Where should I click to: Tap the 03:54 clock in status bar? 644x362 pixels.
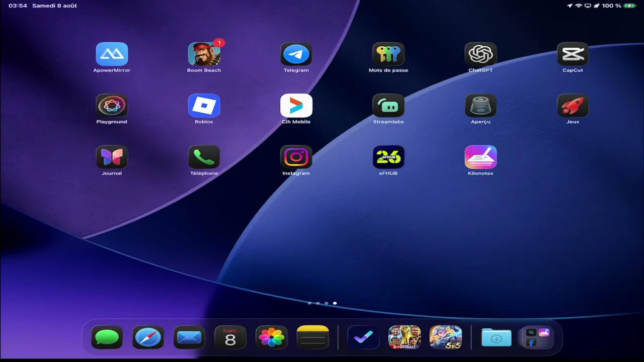pos(18,6)
